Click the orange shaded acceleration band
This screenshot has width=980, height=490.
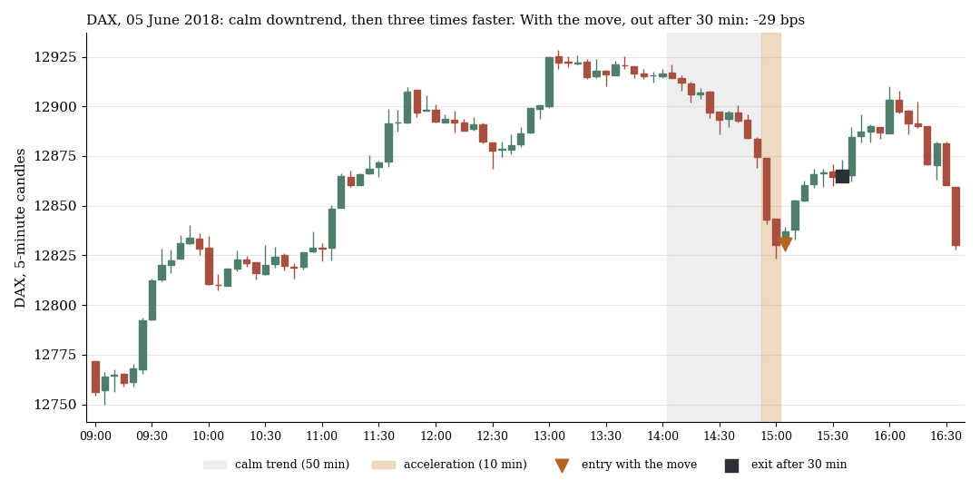(x=771, y=228)
